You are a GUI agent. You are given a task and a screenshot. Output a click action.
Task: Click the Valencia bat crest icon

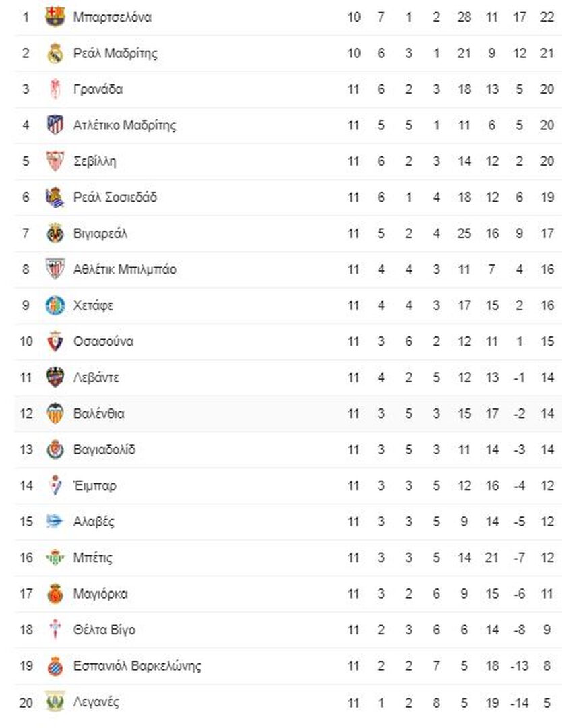pyautogui.click(x=55, y=413)
